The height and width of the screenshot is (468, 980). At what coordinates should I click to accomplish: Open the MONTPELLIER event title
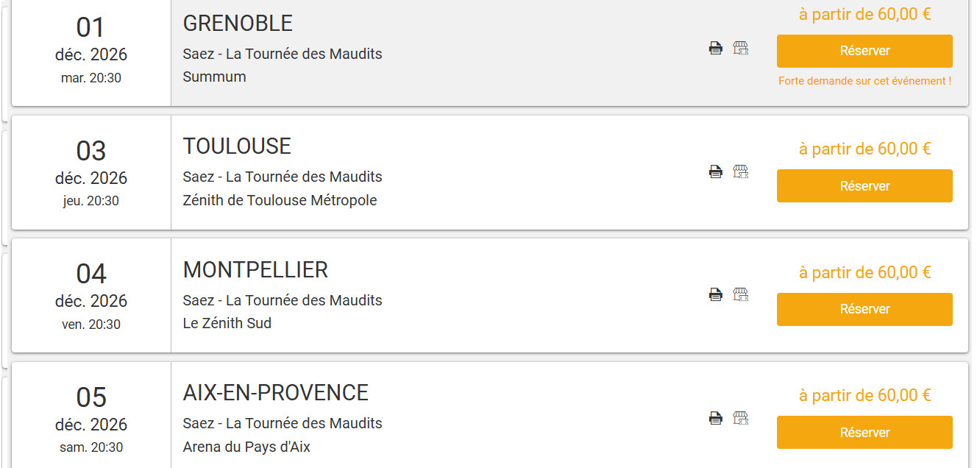tap(255, 270)
